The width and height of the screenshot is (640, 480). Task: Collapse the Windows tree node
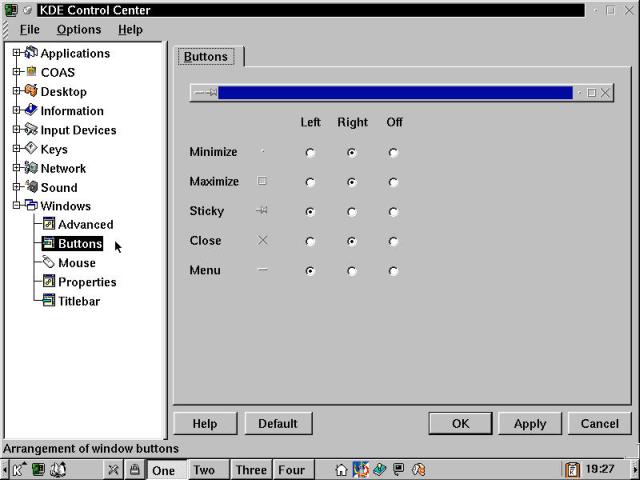[x=17, y=206]
